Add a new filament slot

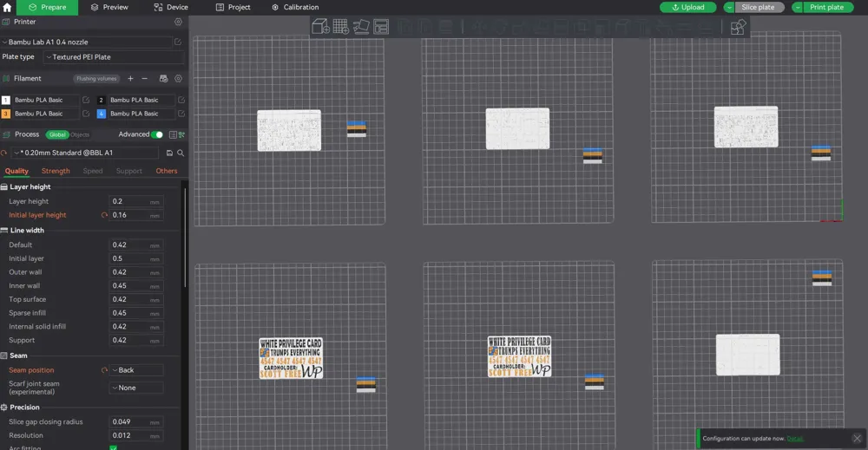click(131, 79)
